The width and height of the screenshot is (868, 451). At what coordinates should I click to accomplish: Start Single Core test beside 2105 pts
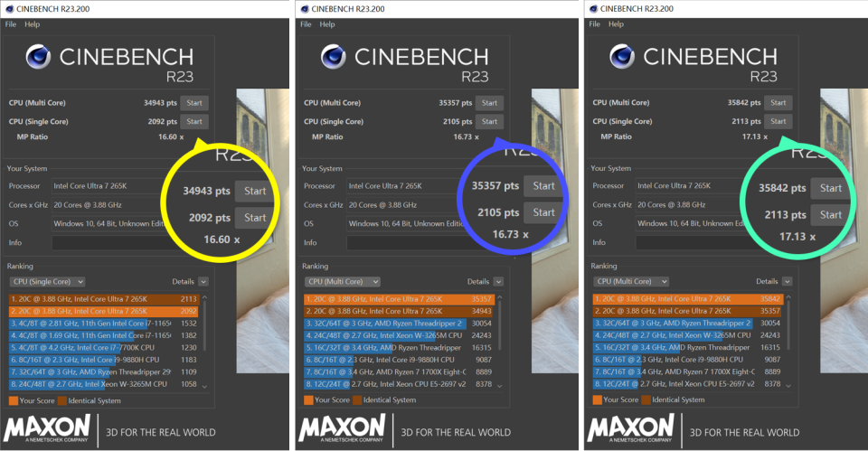tap(489, 122)
